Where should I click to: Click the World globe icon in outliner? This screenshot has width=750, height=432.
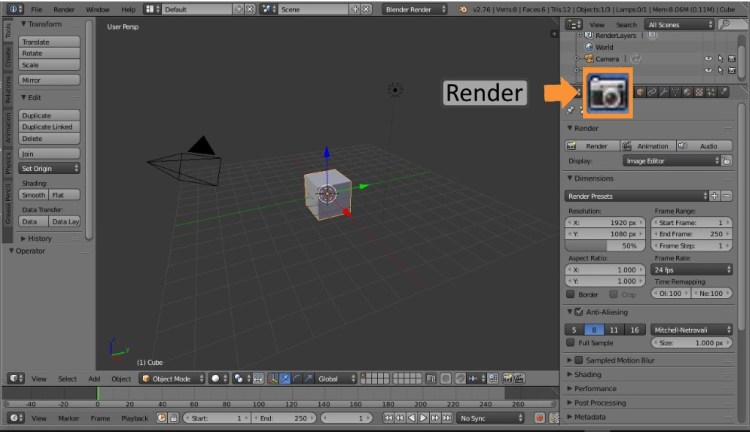tap(589, 47)
